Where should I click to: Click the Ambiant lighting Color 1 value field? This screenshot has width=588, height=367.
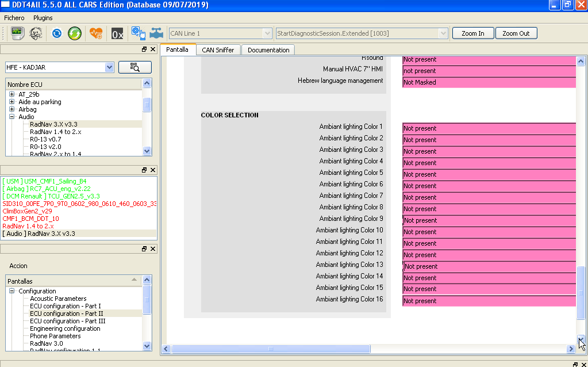tap(489, 128)
